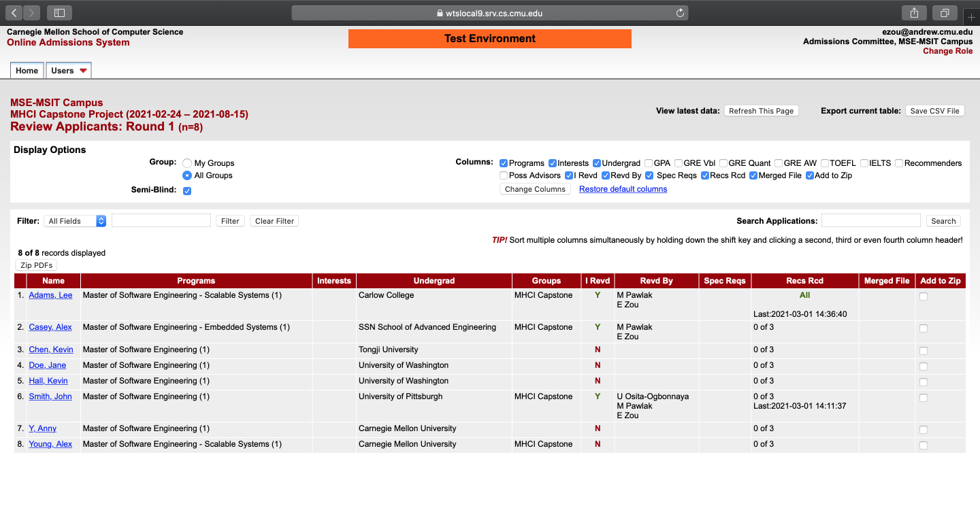
Task: Open applicant Chen, Kevin link
Action: [x=51, y=350]
